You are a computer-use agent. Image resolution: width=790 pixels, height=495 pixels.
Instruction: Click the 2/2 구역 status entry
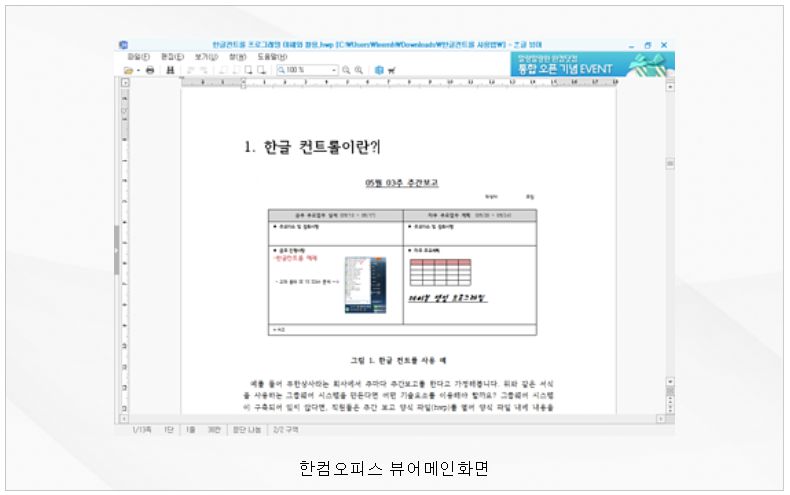(286, 430)
